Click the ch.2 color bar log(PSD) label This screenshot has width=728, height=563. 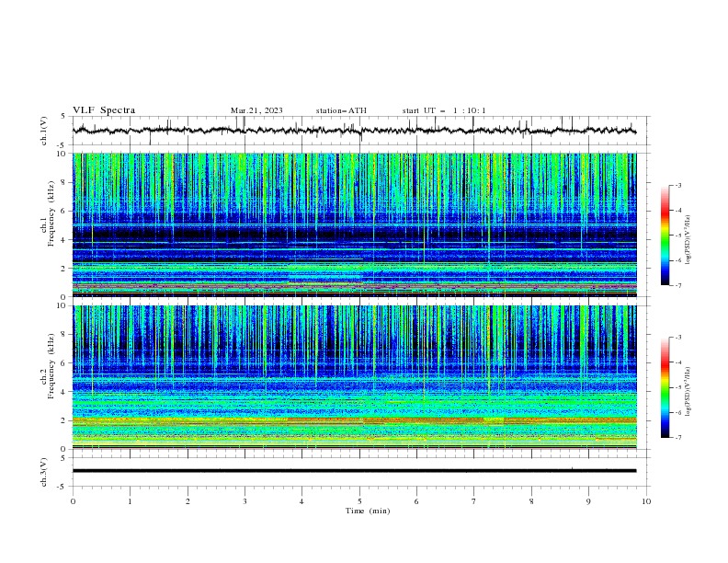point(688,392)
